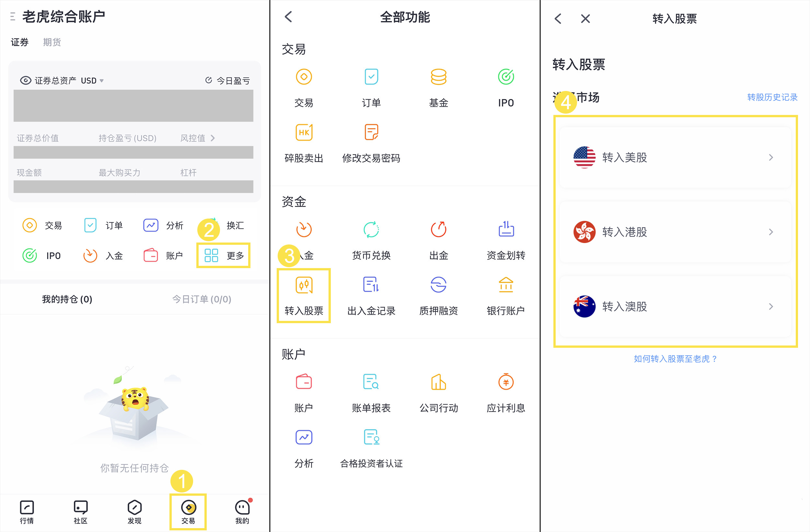Expand the 风控值 chevron
The height and width of the screenshot is (532, 810).
[213, 138]
